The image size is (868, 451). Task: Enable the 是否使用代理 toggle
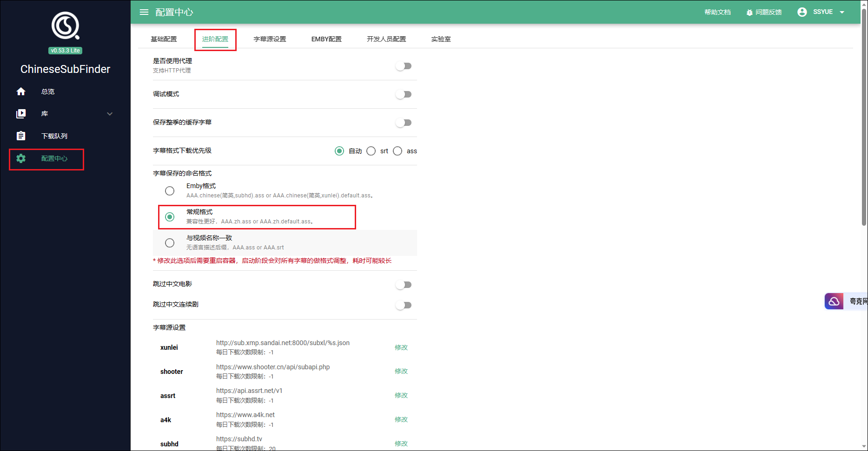404,66
